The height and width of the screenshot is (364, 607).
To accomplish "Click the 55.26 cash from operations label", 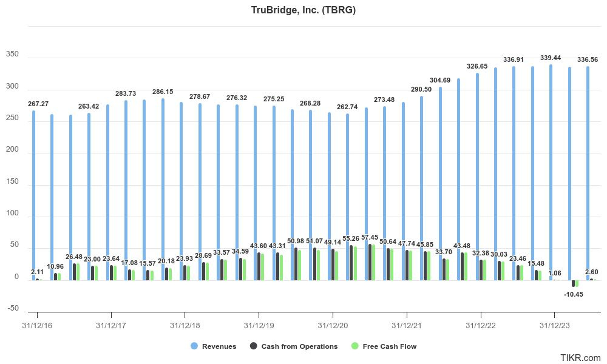I will 351,239.
